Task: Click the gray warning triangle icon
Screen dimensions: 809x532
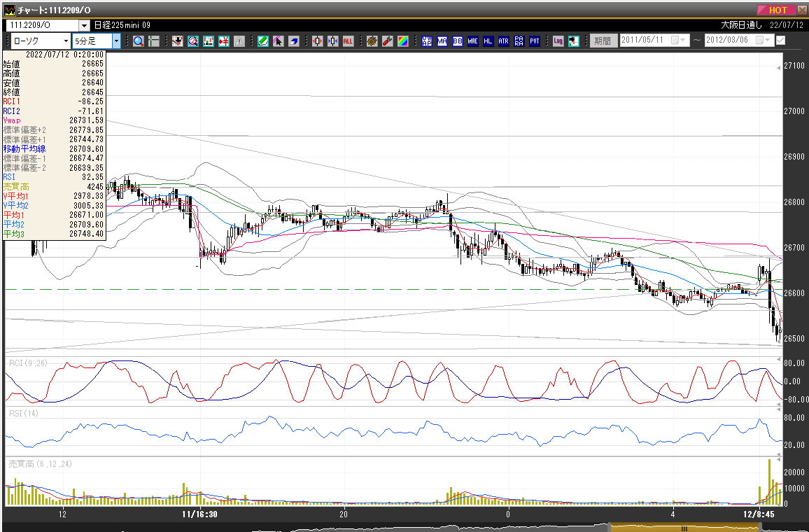Action: click(239, 41)
